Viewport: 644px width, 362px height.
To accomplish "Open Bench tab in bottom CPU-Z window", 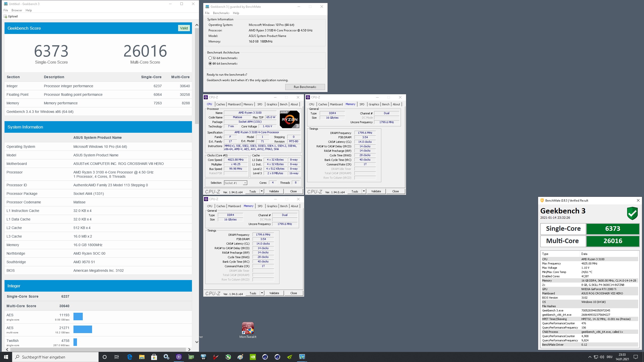I will tap(284, 206).
